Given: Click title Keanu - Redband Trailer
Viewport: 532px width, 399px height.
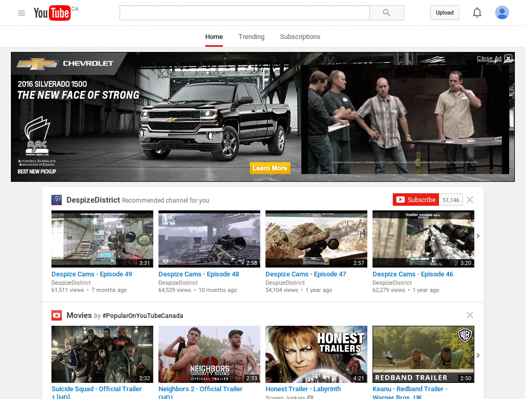Looking at the screenshot, I should point(410,392).
